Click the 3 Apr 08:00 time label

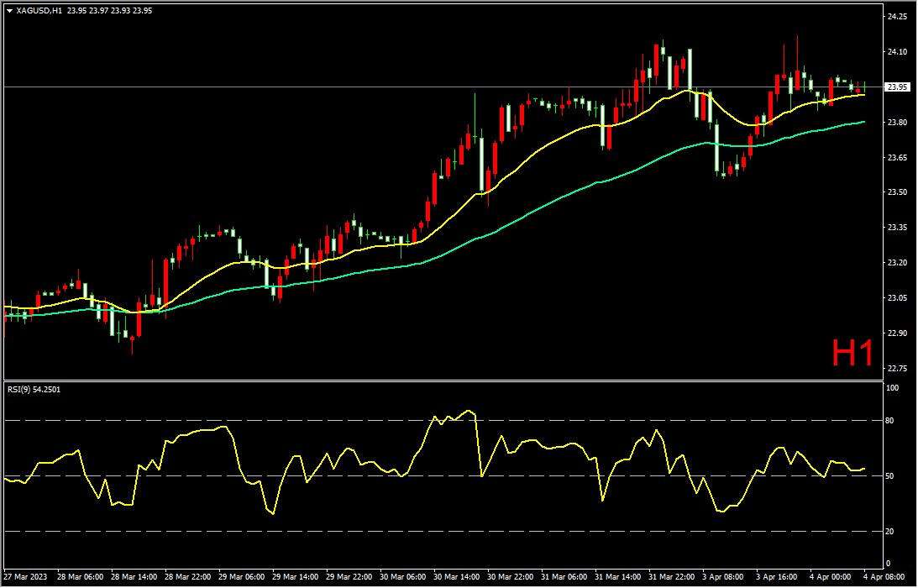pyautogui.click(x=725, y=576)
